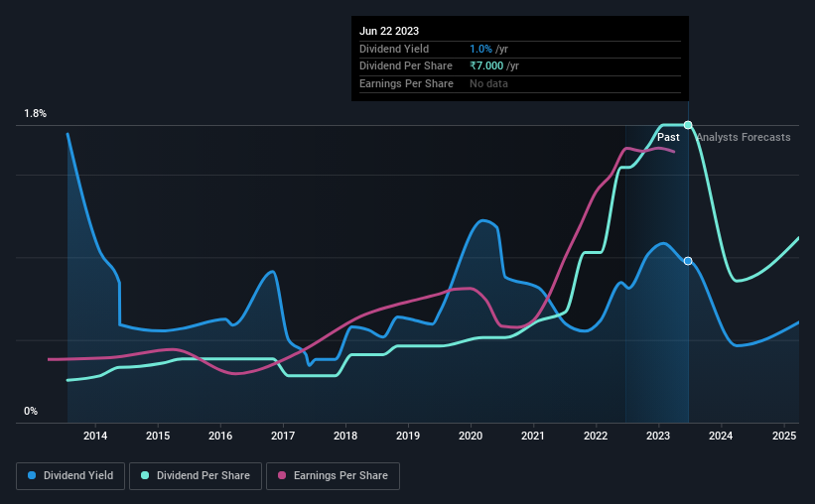Screen dimensions: 815x504
Task: Select the teal data point marker at chart top
Action: [x=688, y=125]
